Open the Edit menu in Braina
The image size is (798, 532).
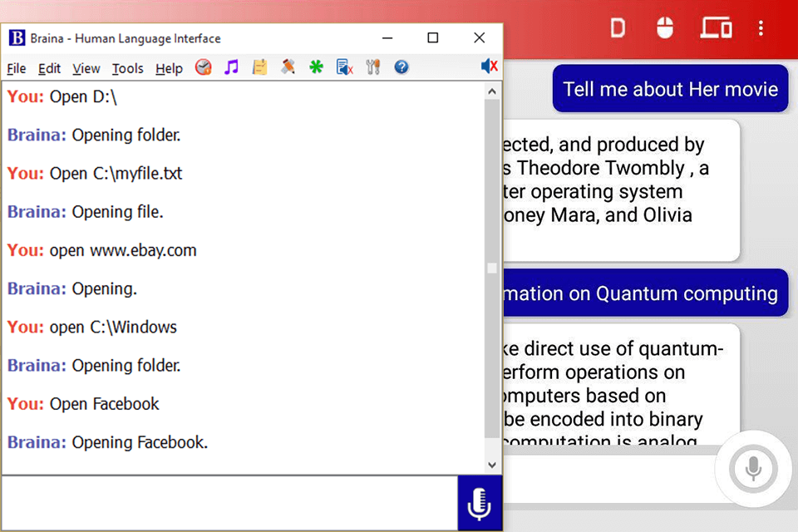point(49,68)
